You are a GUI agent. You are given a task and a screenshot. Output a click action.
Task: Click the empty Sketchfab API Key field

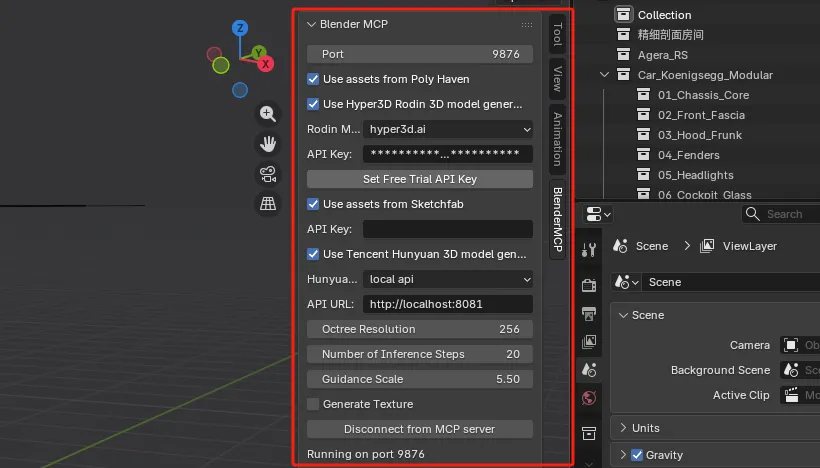click(448, 229)
